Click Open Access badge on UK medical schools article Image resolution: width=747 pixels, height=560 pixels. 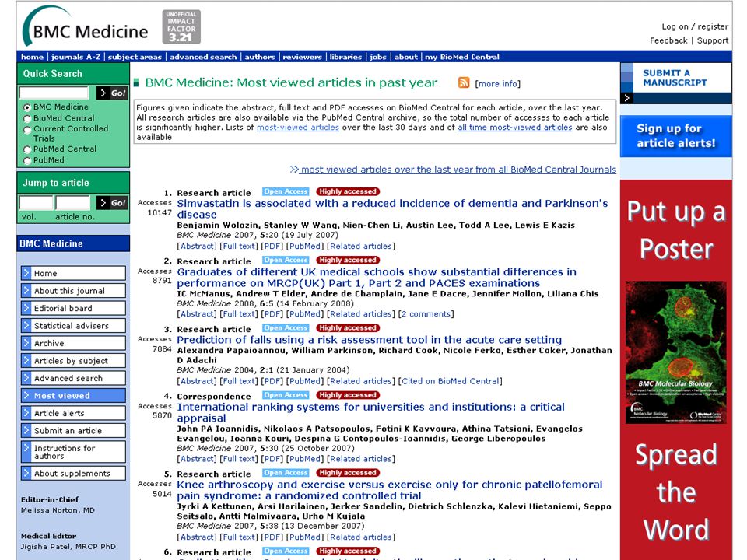click(286, 260)
